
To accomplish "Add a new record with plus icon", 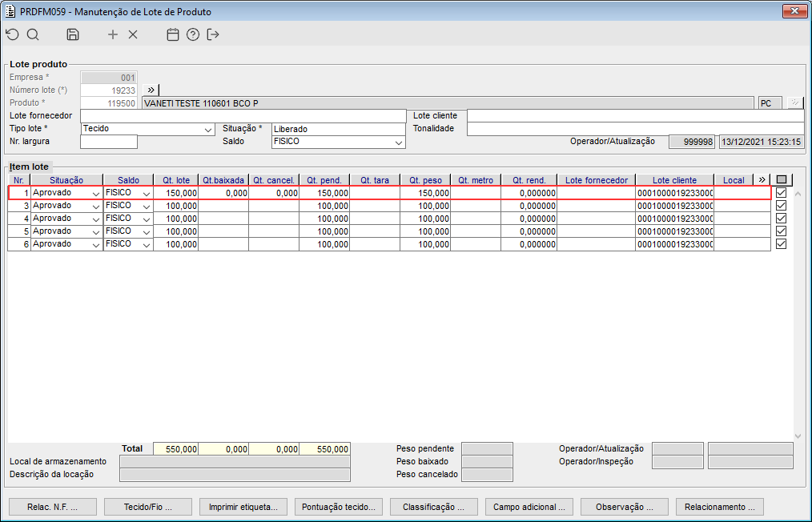I will click(112, 34).
